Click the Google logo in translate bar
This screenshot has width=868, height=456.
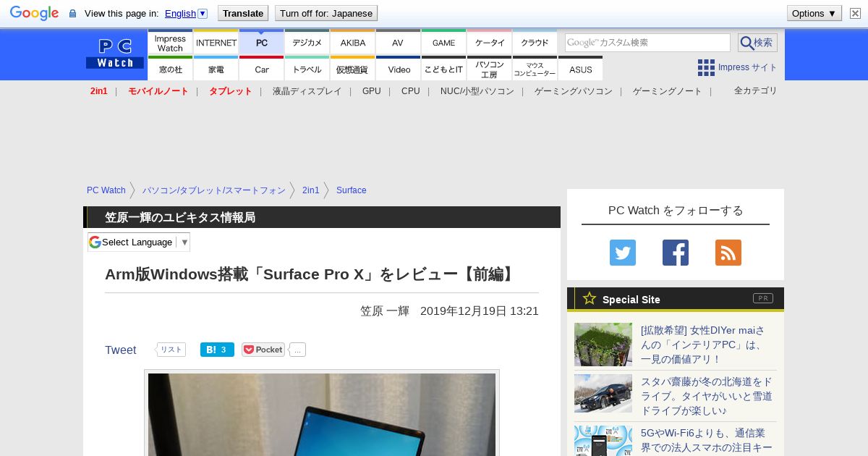[34, 13]
